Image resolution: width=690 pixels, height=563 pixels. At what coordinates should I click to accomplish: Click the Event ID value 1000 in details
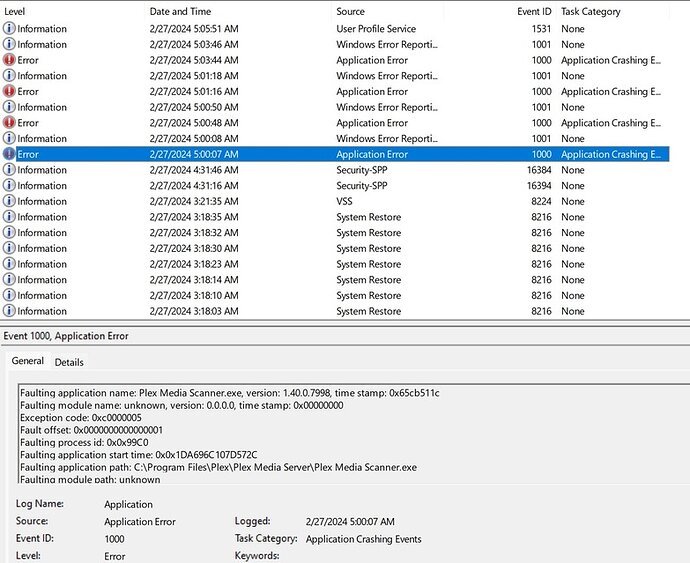[114, 539]
